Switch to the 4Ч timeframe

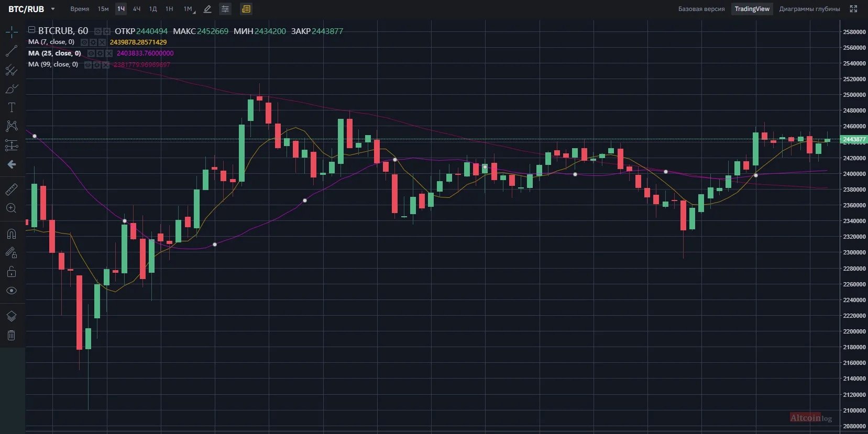[137, 9]
